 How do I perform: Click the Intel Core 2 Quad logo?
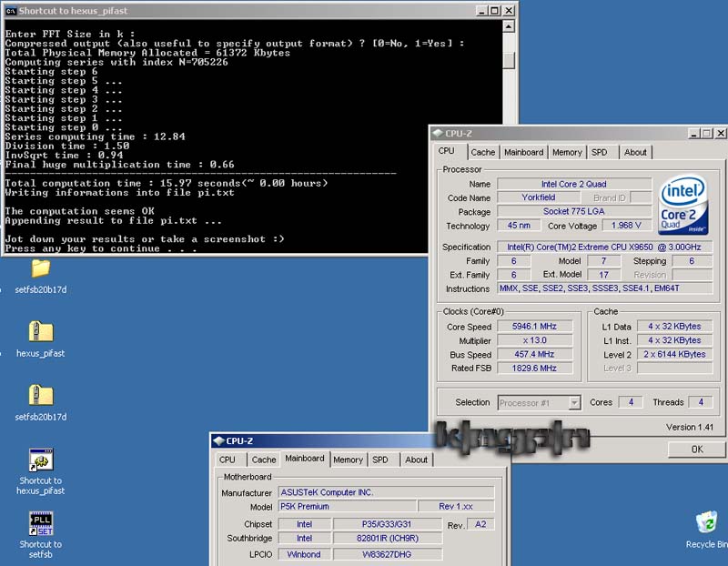pyautogui.click(x=683, y=204)
